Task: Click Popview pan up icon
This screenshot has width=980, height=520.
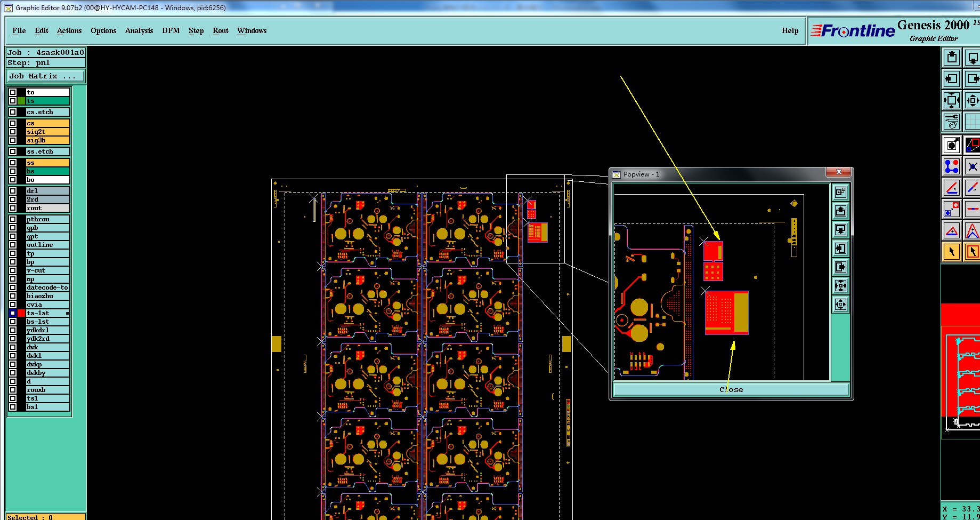Action: (x=840, y=211)
